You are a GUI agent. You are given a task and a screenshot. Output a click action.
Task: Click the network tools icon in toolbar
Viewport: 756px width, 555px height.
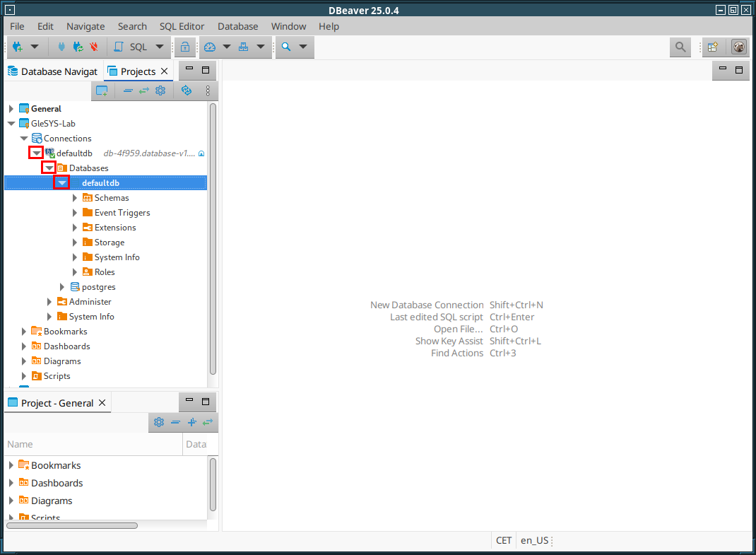pos(244,47)
